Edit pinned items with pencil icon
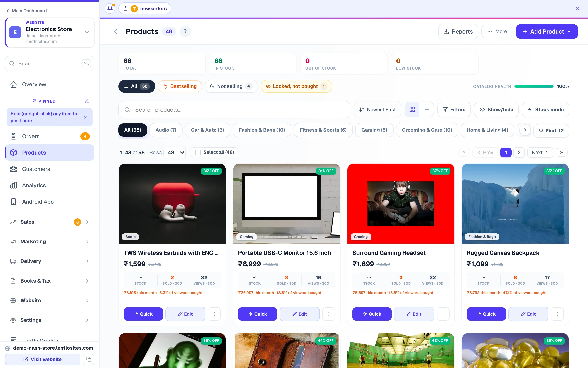Viewport: 588px width, 368px height. (87, 101)
